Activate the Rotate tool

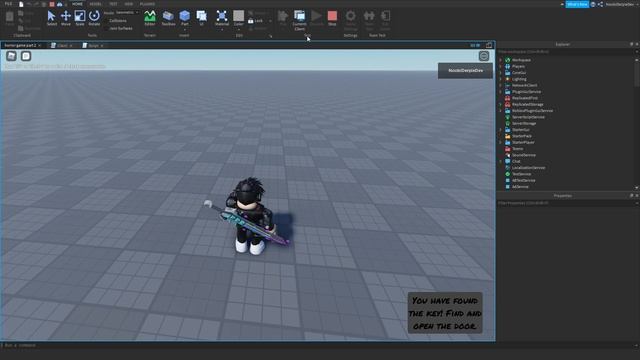(x=94, y=18)
